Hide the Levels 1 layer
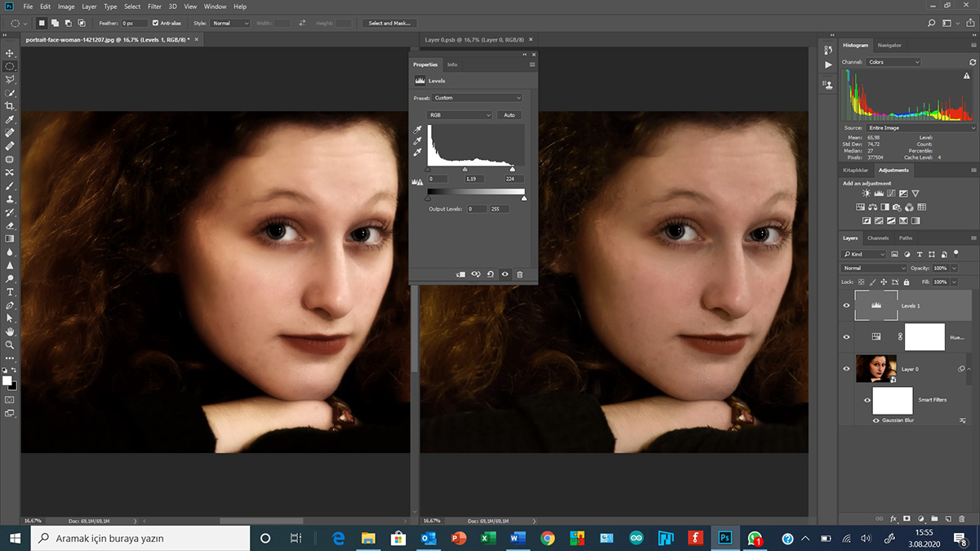The image size is (980, 551). tap(846, 305)
